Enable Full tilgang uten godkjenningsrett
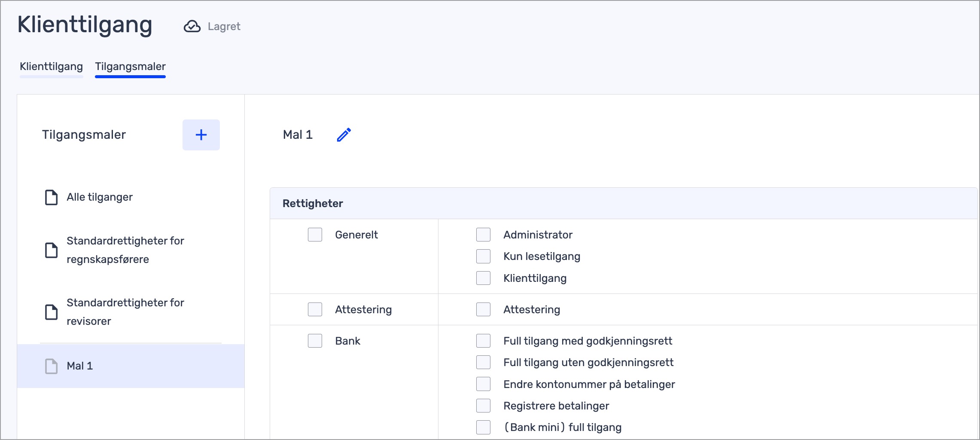 [x=483, y=362]
